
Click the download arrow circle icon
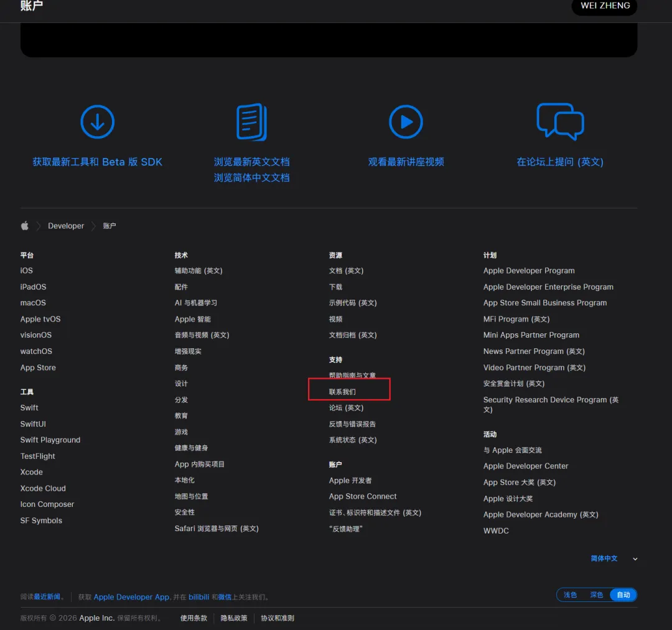pyautogui.click(x=97, y=122)
